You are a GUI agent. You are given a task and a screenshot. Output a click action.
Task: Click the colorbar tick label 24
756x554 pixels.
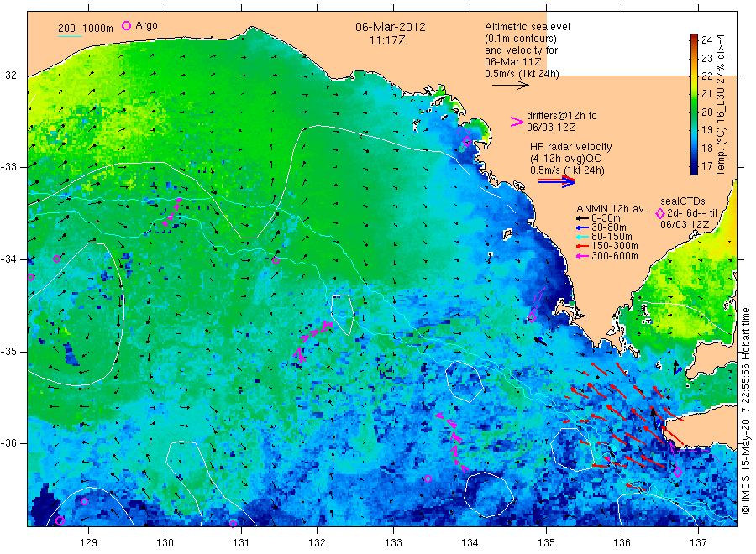pos(706,40)
